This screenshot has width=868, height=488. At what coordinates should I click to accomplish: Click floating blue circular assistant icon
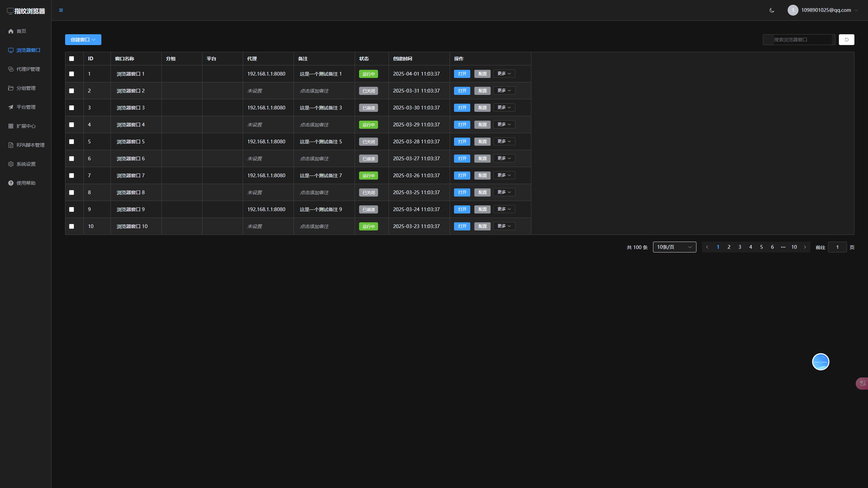[x=821, y=362]
